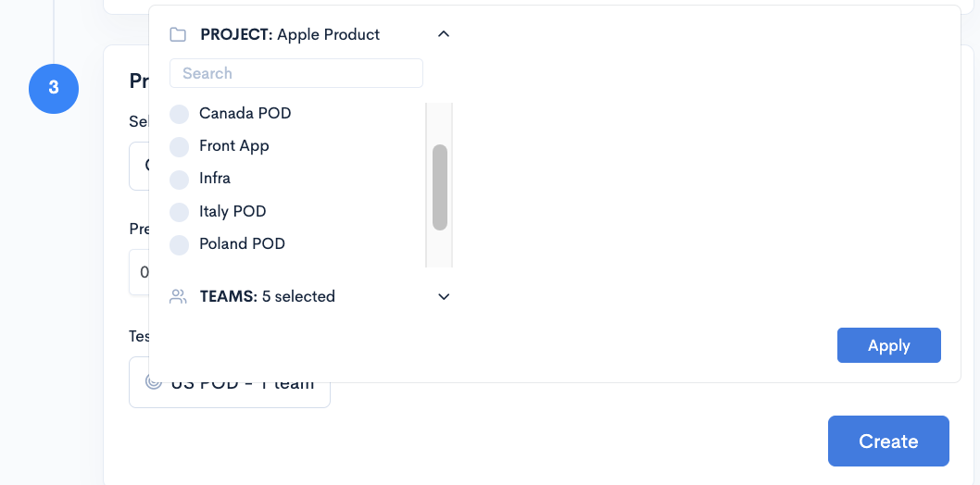This screenshot has width=980, height=485.
Task: Click the target icon in US POD field
Action: point(154,382)
